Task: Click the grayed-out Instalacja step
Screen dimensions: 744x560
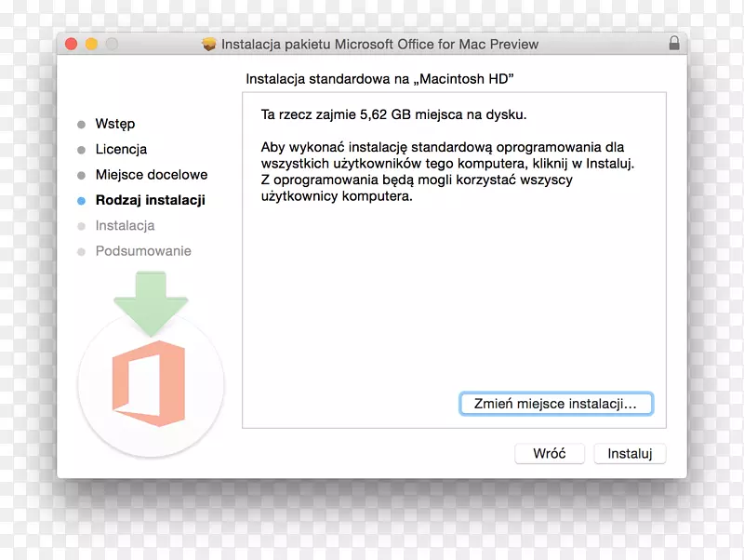Action: tap(125, 225)
